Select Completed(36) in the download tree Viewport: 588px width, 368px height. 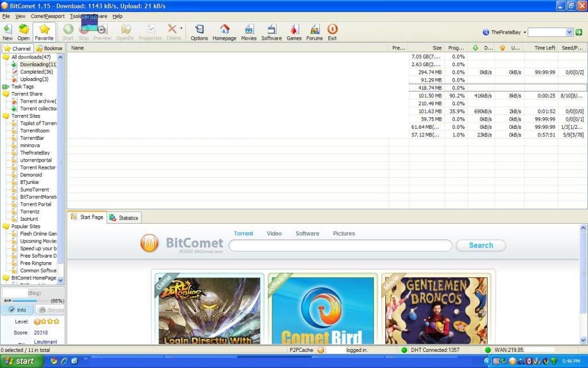[36, 72]
